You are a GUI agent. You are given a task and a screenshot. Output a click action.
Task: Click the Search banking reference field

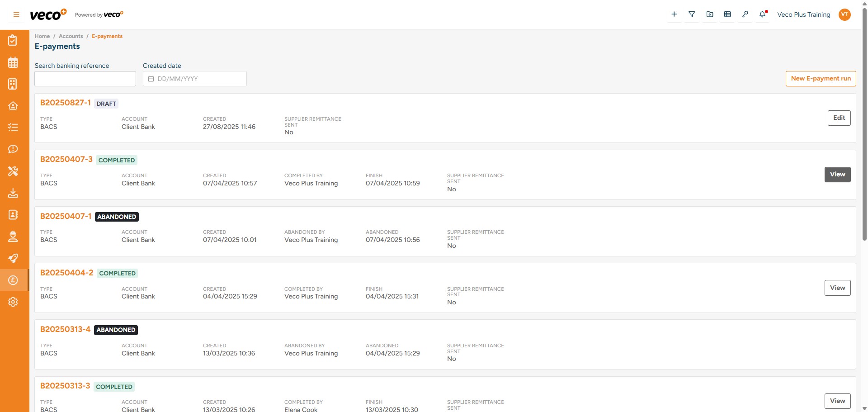point(85,78)
